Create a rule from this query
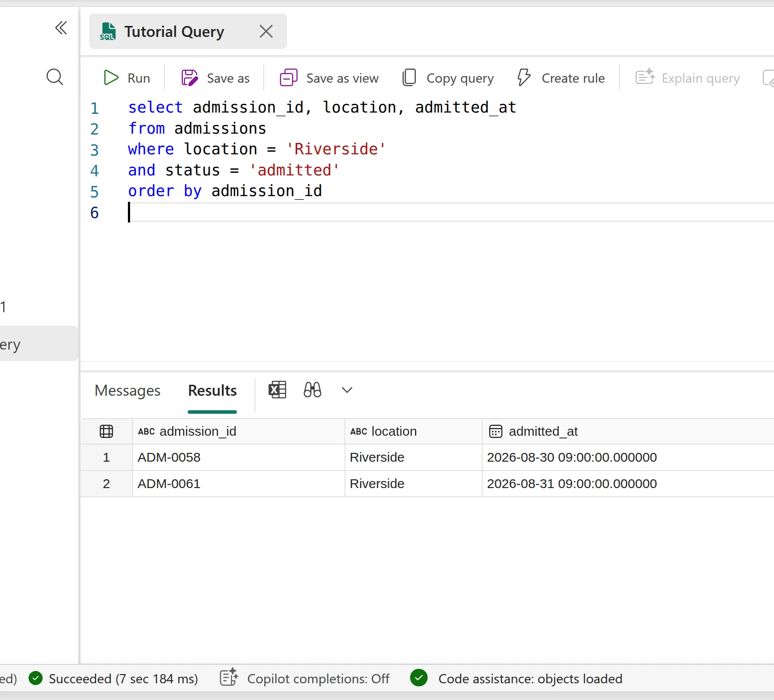The height and width of the screenshot is (700, 774). pyautogui.click(x=561, y=78)
